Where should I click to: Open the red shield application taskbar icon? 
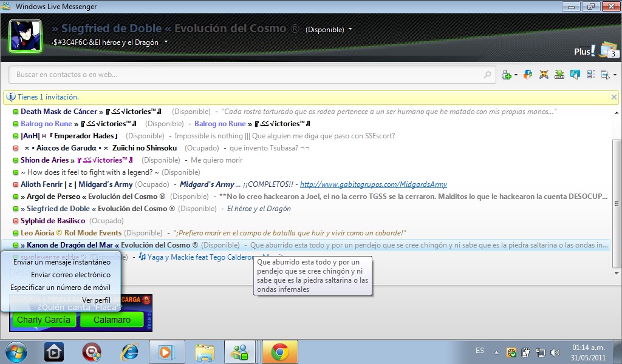92,352
